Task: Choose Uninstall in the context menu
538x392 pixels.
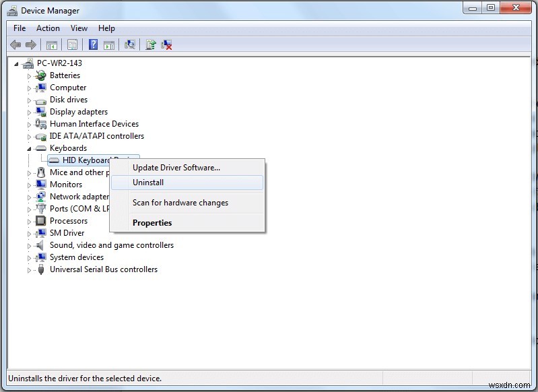Action: (187, 183)
